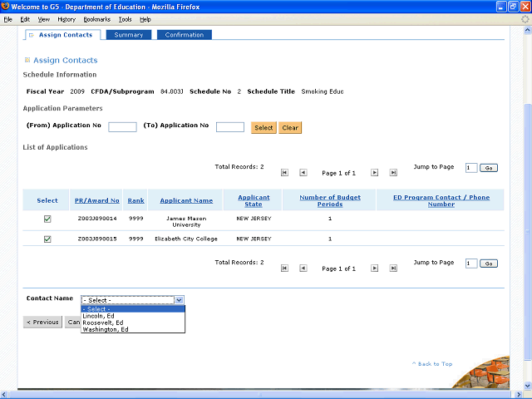Open the File menu
The image size is (532, 399).
tap(8, 19)
